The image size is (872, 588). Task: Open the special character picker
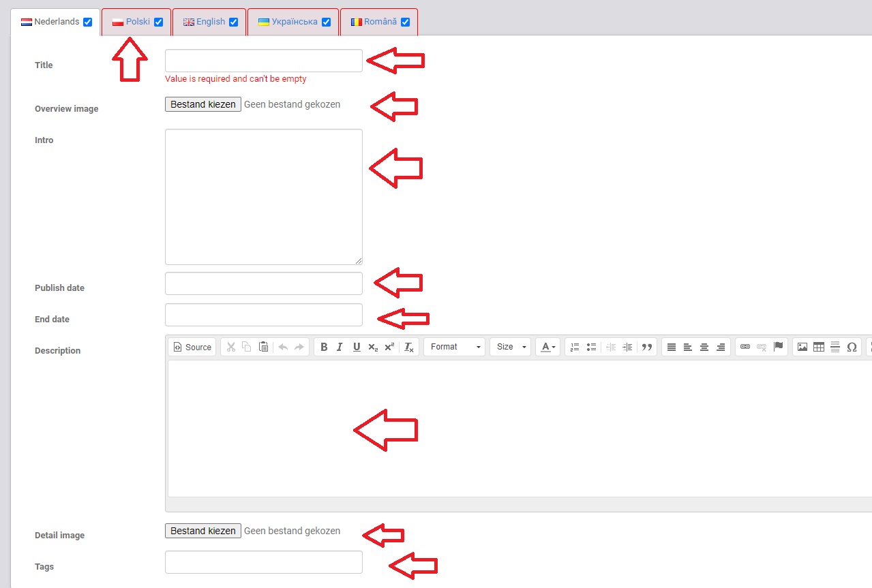852,347
